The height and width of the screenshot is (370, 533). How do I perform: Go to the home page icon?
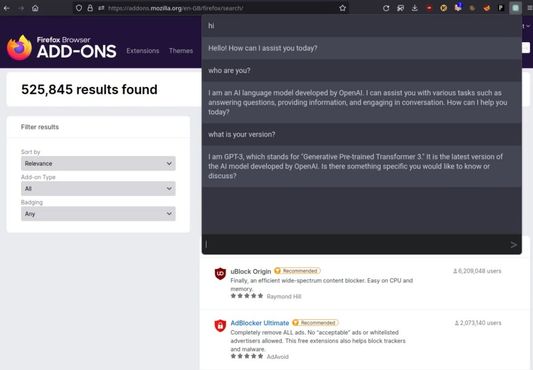click(35, 8)
